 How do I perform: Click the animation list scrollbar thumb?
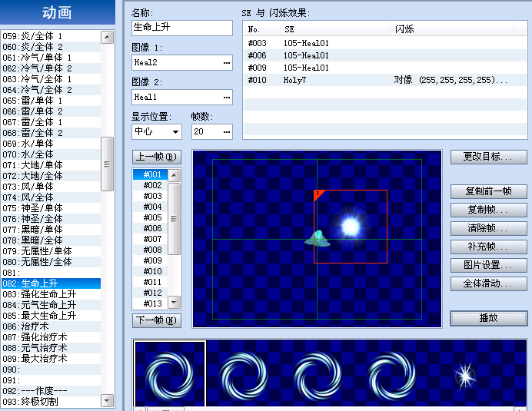[x=107, y=164]
